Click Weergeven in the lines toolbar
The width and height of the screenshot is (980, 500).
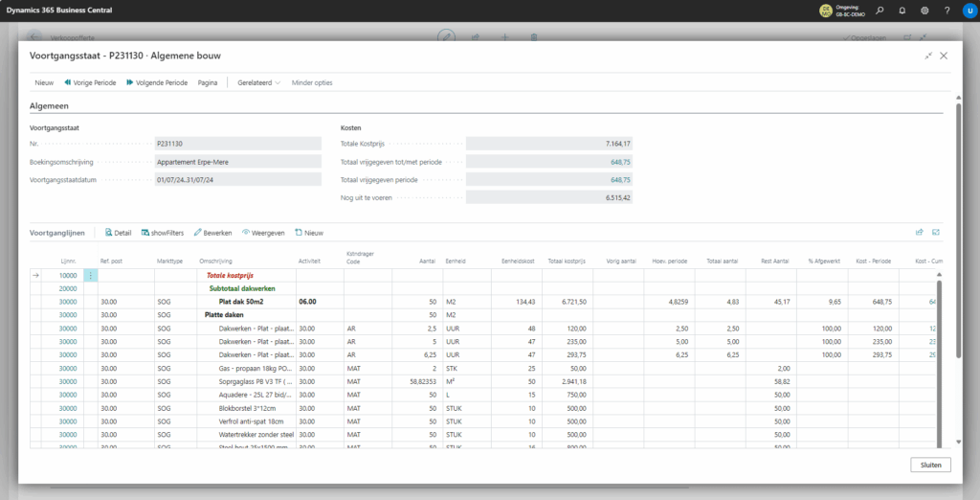click(263, 233)
